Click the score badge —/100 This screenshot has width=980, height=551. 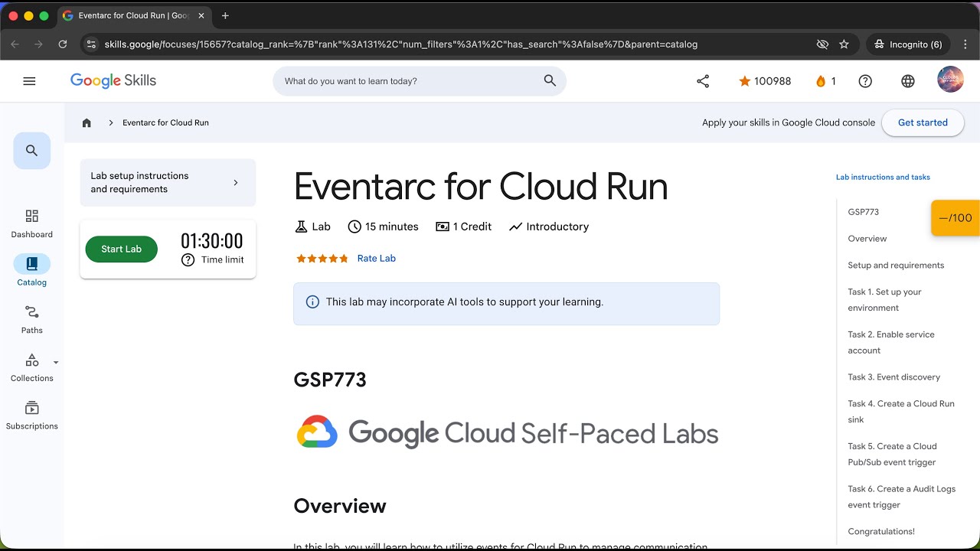(x=955, y=218)
